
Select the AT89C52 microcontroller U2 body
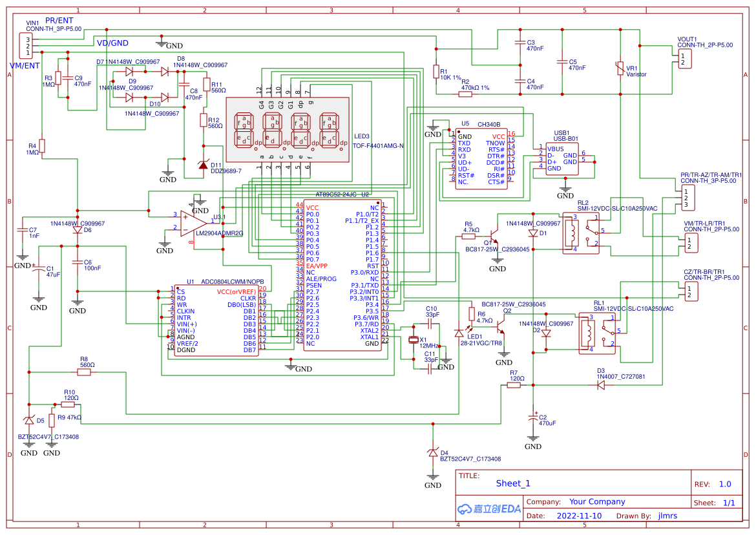(342, 275)
